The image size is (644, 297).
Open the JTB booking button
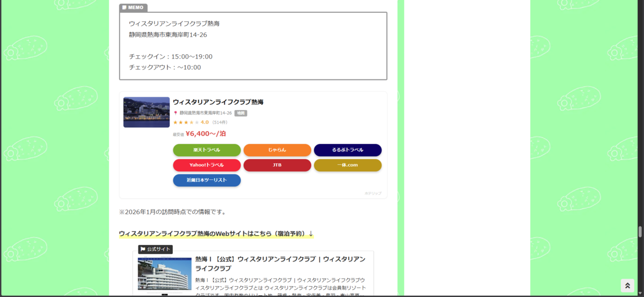coord(277,165)
